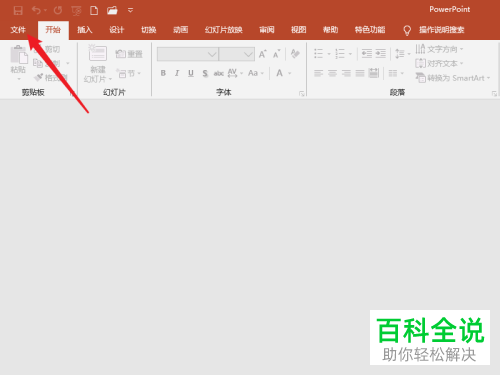Open file folder icon in quick access
The image size is (500, 375).
(112, 10)
